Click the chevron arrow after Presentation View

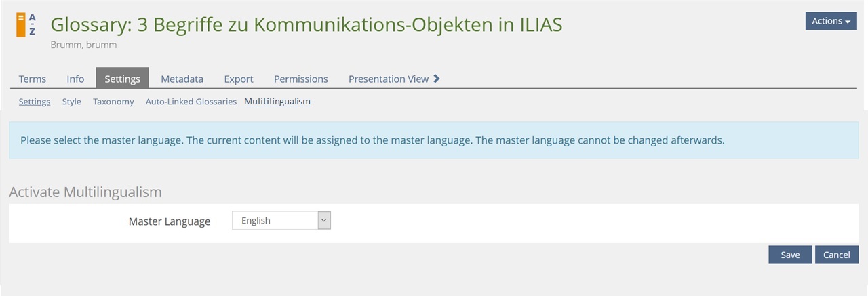(x=437, y=79)
